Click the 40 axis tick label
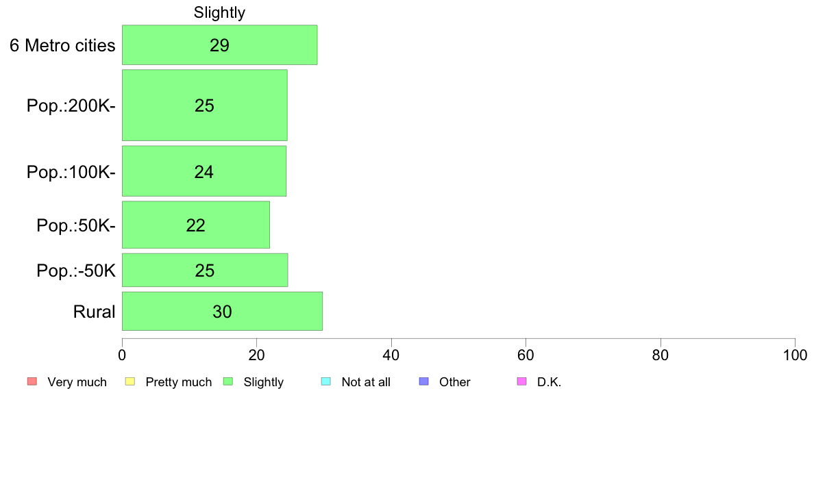Image resolution: width=814 pixels, height=504 pixels. 391,355
